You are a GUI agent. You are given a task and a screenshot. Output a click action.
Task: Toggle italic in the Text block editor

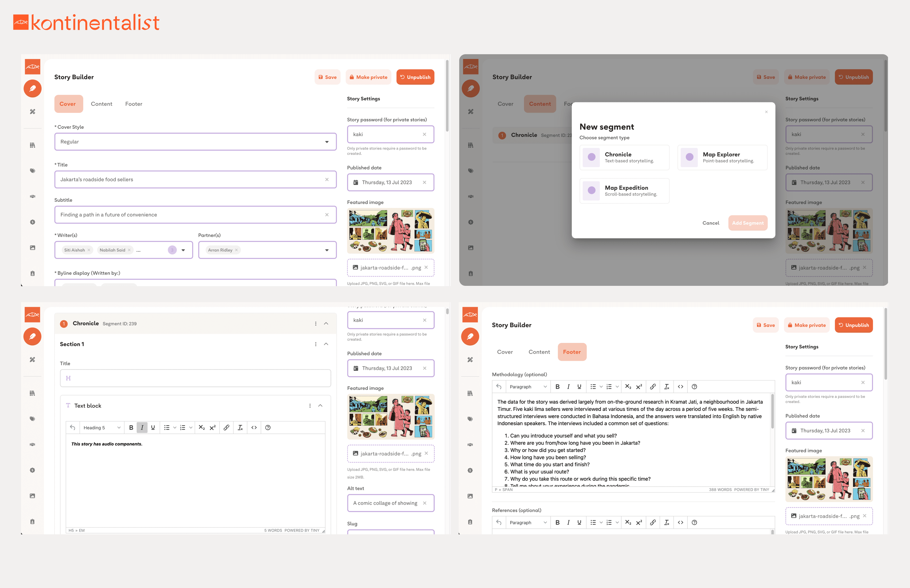[x=142, y=428]
